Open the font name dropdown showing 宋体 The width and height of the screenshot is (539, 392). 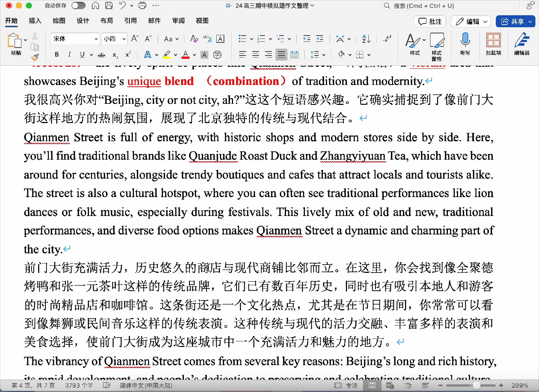75,39
